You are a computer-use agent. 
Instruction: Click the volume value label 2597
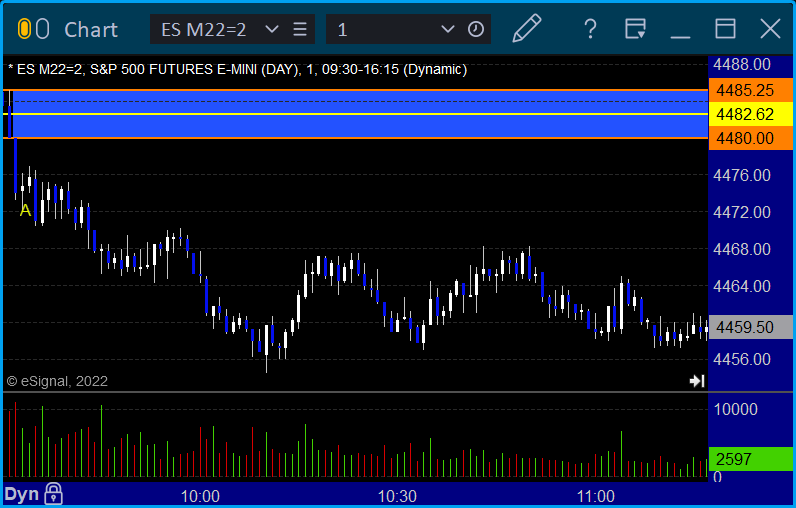[750, 459]
